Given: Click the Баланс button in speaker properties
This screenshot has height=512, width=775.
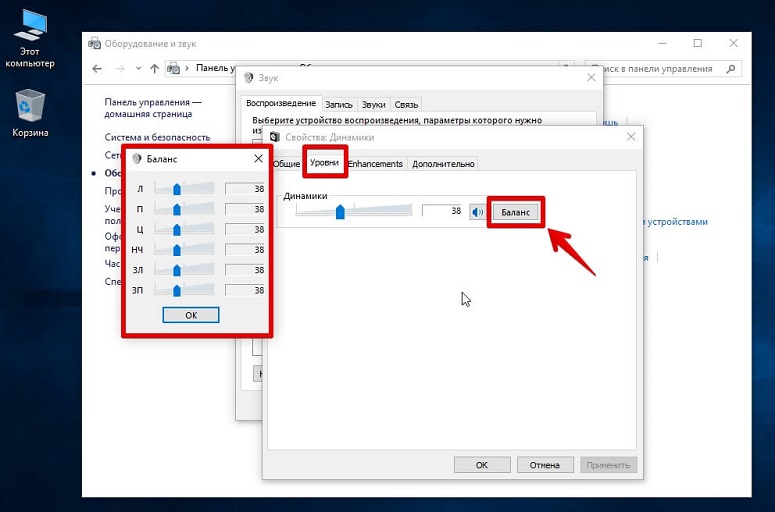Looking at the screenshot, I should point(516,212).
